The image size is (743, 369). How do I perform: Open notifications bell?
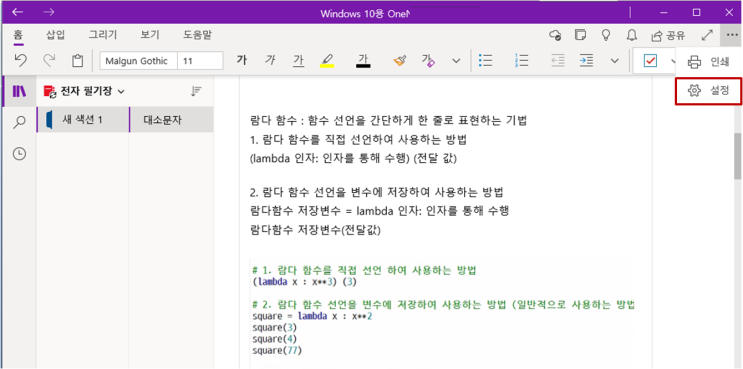pyautogui.click(x=632, y=35)
